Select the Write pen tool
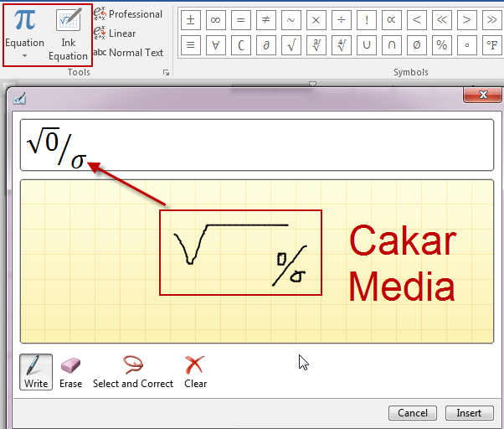504x429 pixels. tap(36, 372)
